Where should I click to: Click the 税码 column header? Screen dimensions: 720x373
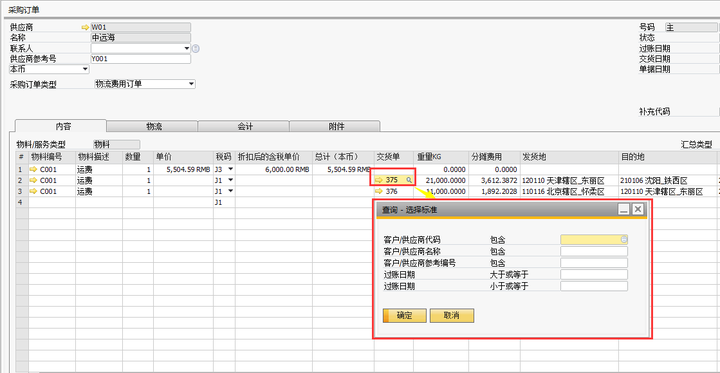(225, 158)
